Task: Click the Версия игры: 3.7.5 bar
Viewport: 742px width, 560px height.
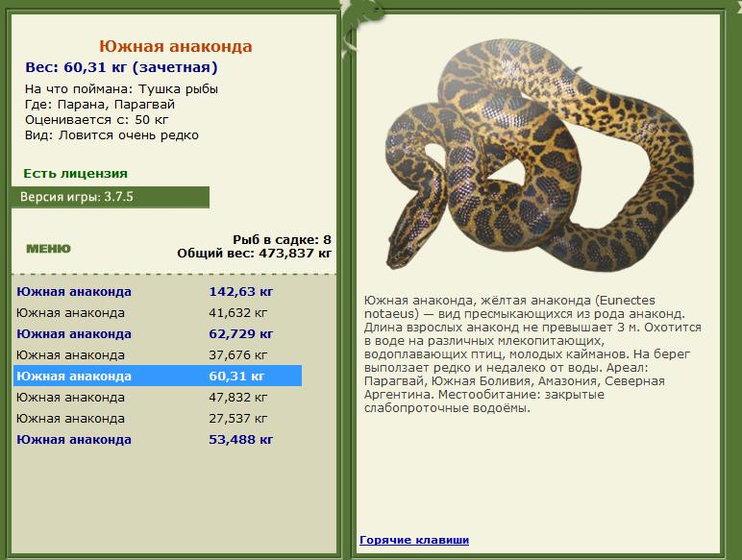Action: 111,197
